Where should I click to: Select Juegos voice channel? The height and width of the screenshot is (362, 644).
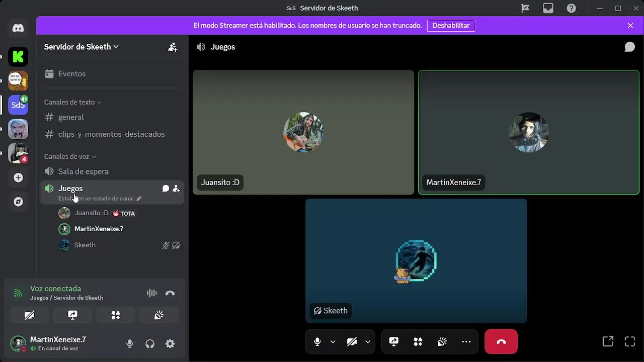(112, 192)
